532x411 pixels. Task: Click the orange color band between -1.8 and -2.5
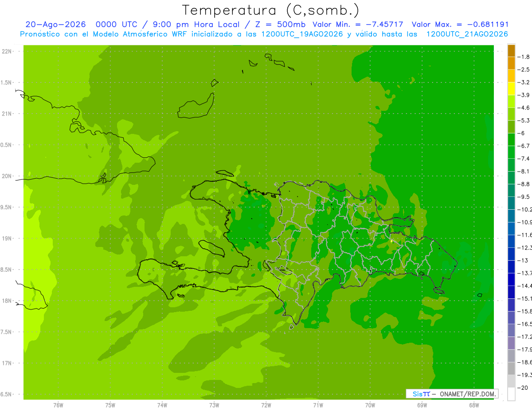click(x=511, y=63)
